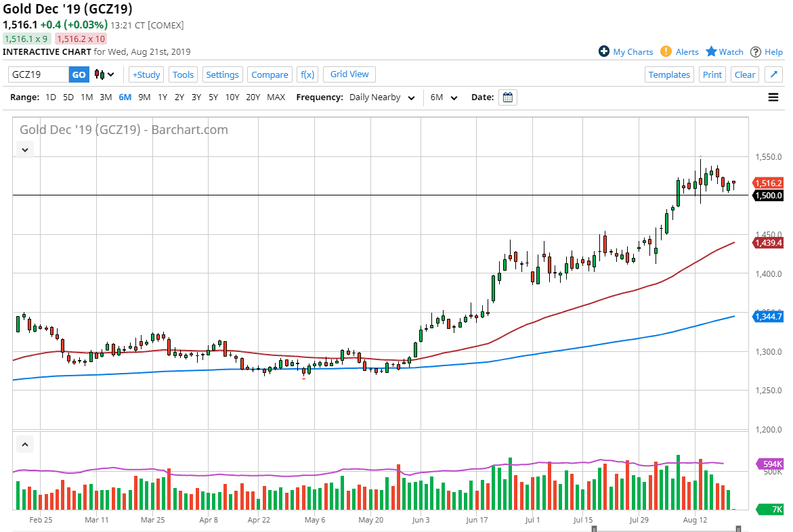Open the Tools menu

point(183,74)
